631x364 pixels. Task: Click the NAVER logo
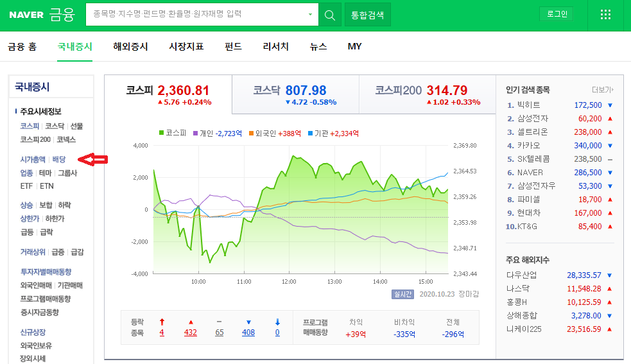click(x=26, y=15)
